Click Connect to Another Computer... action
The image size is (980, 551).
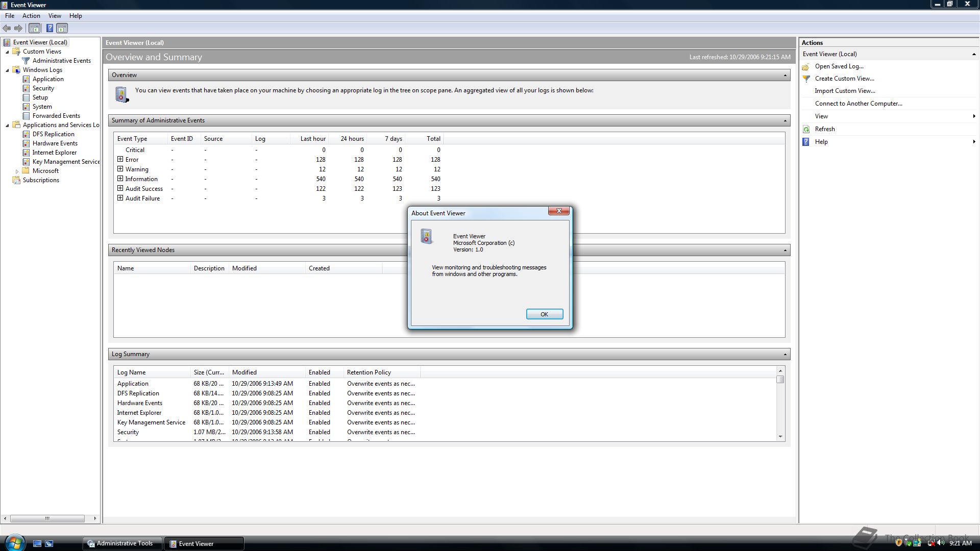click(859, 104)
